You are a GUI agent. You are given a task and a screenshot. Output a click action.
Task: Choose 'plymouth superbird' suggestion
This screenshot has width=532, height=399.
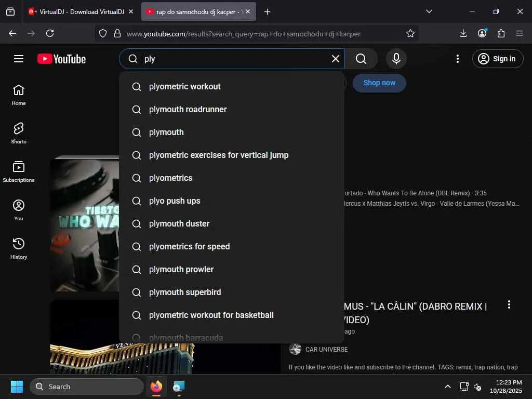232,292
